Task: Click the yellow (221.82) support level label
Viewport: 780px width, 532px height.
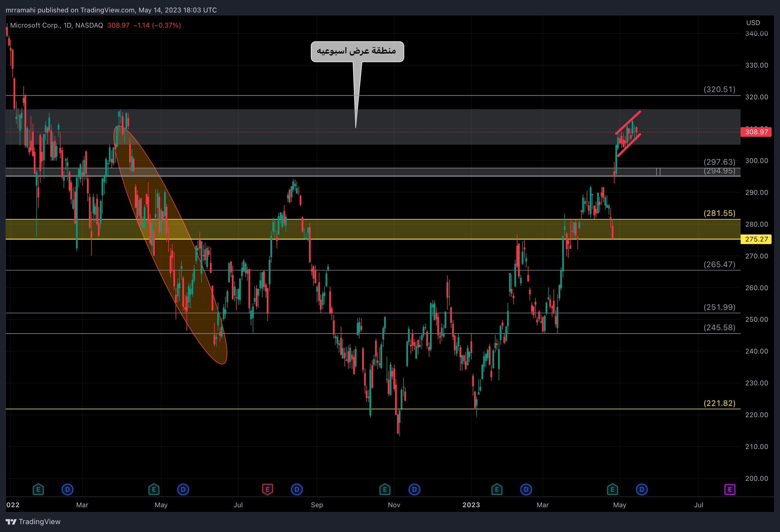Action: tap(719, 403)
